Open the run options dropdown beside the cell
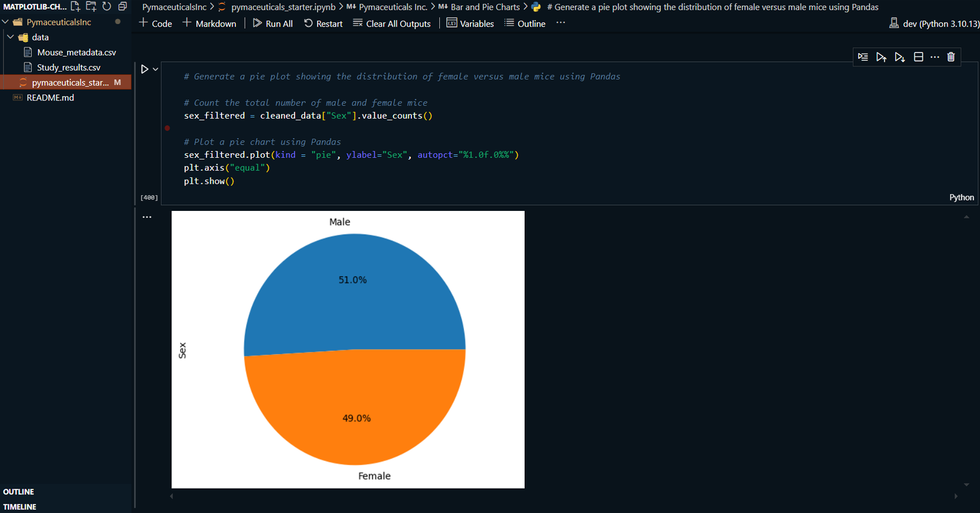 156,69
